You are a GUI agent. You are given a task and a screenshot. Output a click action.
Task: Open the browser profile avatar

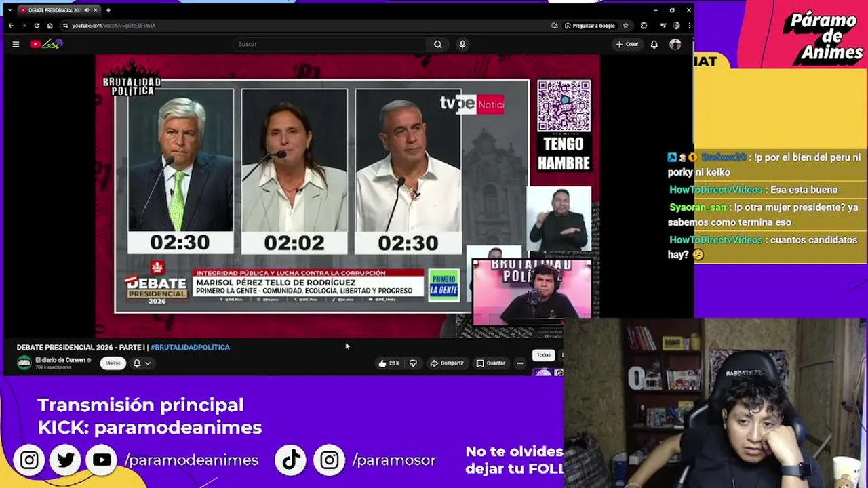[x=676, y=26]
